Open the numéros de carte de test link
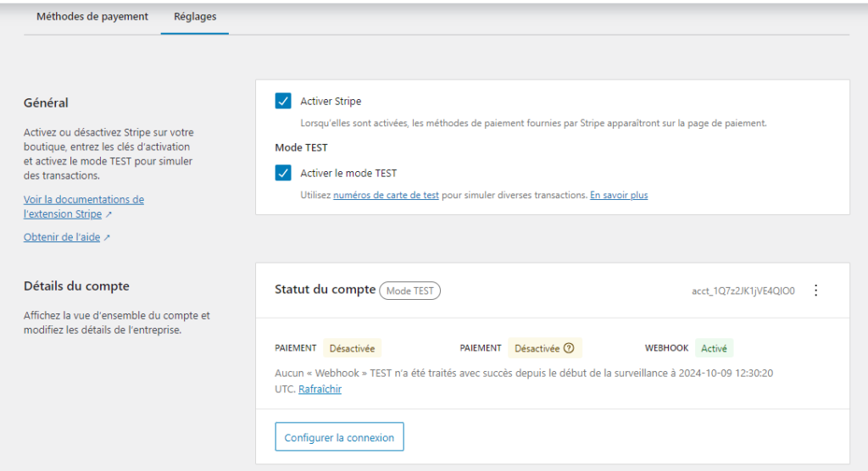Viewport: 868px width, 471px height. [x=386, y=195]
